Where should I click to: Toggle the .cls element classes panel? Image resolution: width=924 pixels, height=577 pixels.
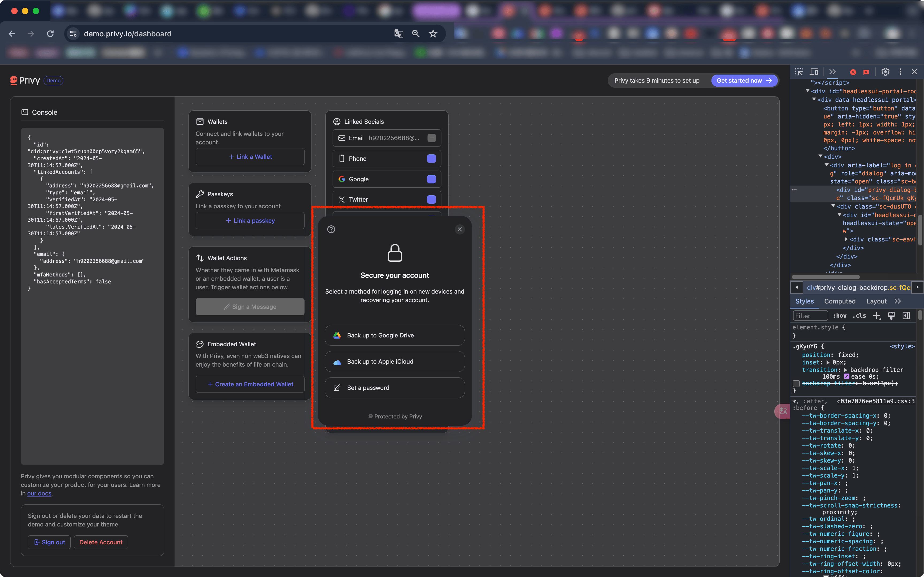pos(859,316)
